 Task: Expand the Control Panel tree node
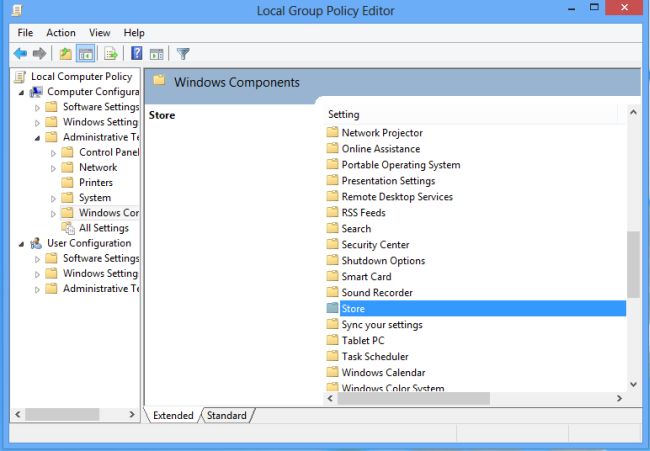pyautogui.click(x=53, y=153)
